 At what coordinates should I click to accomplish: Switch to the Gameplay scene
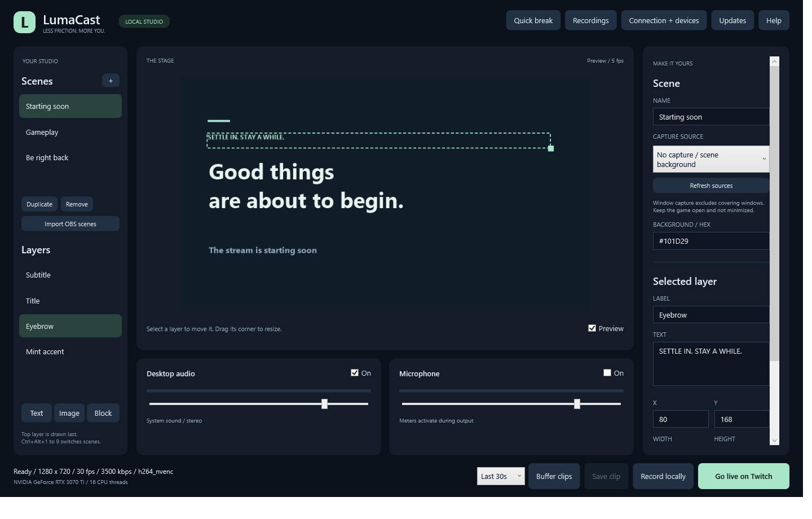[70, 132]
